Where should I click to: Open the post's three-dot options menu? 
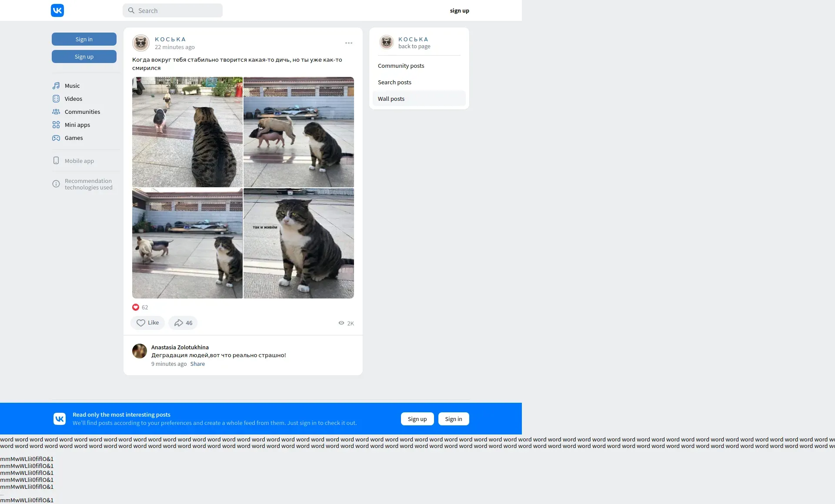pyautogui.click(x=348, y=43)
